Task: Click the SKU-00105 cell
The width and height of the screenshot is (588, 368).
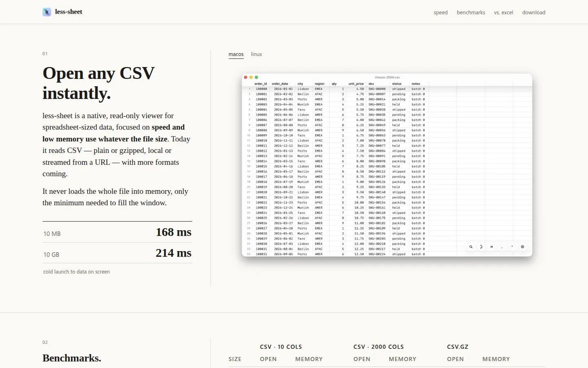Action: point(377,166)
